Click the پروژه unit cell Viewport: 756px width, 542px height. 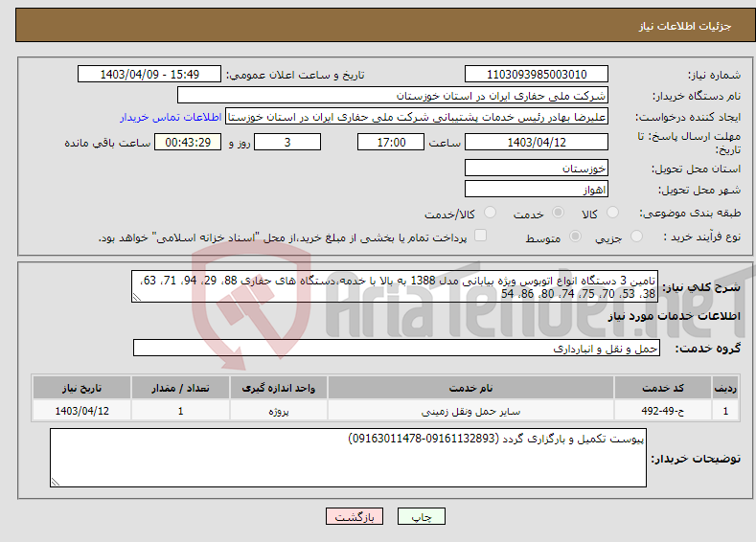tap(278, 411)
